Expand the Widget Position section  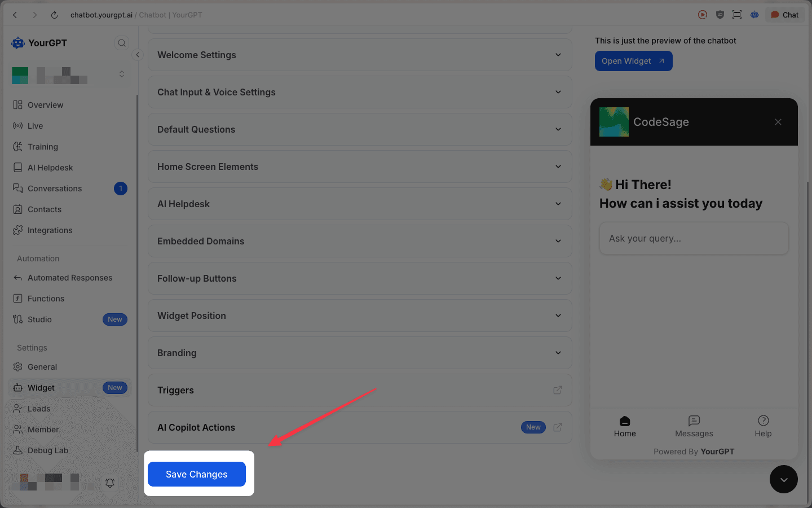[x=360, y=316]
